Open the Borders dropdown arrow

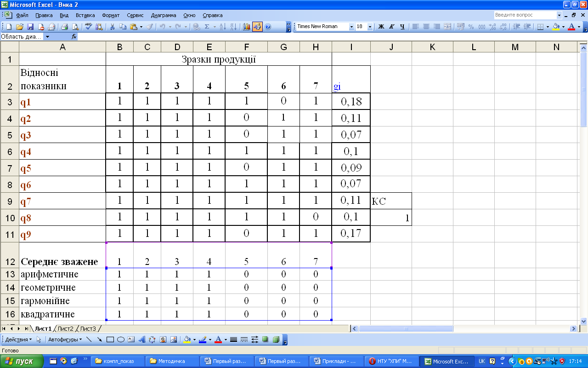click(x=548, y=27)
